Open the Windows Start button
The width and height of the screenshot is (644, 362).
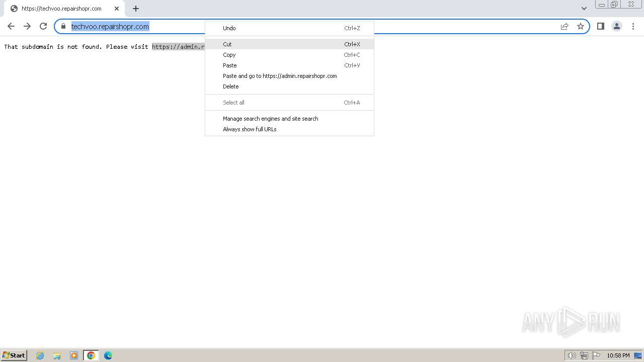coord(14,355)
